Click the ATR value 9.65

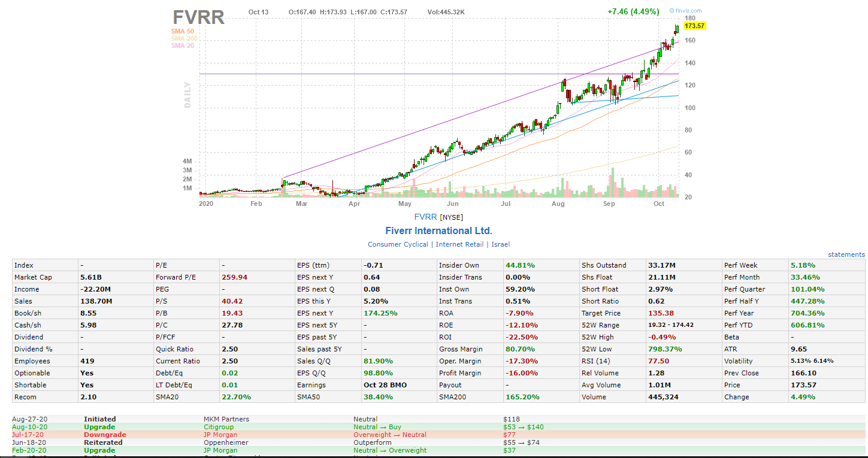tap(799, 349)
